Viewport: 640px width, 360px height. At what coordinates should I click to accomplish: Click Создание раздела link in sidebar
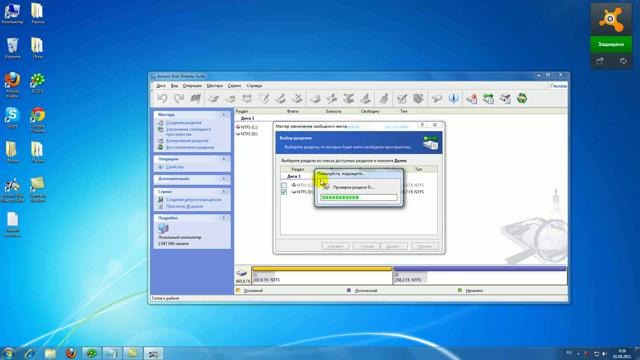coord(184,122)
